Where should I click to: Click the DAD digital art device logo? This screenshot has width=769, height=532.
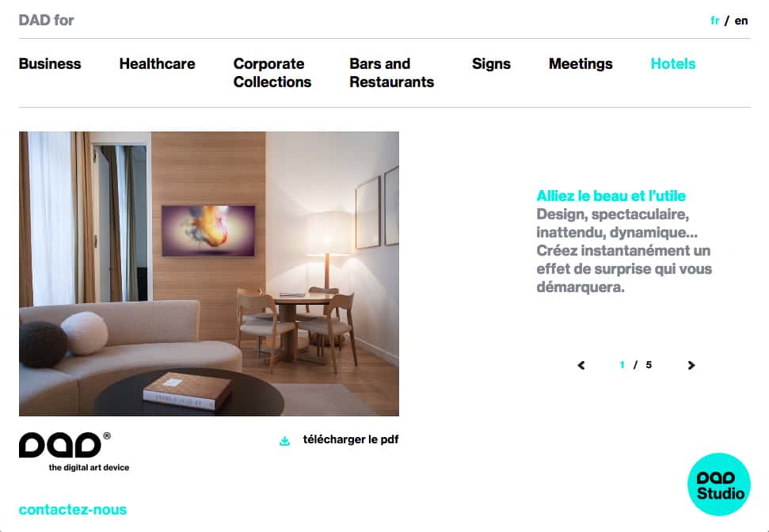pos(74,452)
